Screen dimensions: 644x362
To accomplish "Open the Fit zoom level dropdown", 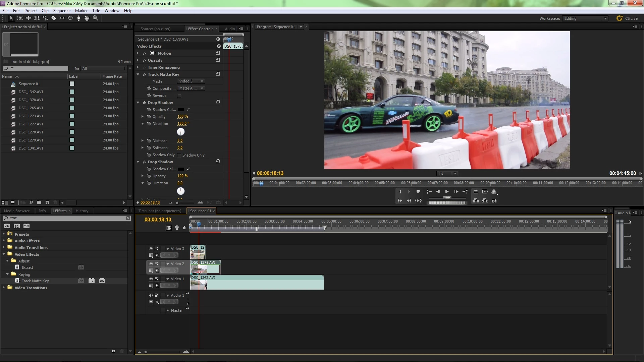I will (447, 173).
